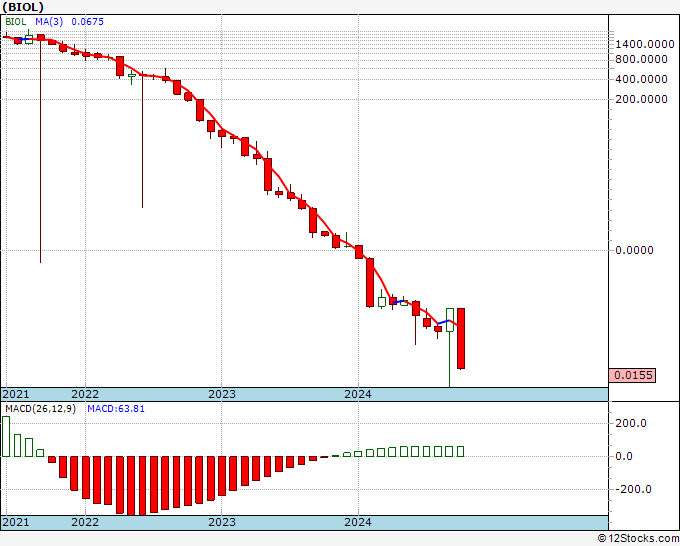680x546 pixels.
Task: Click 2021 on the MACD panel timeline
Action: [16, 522]
